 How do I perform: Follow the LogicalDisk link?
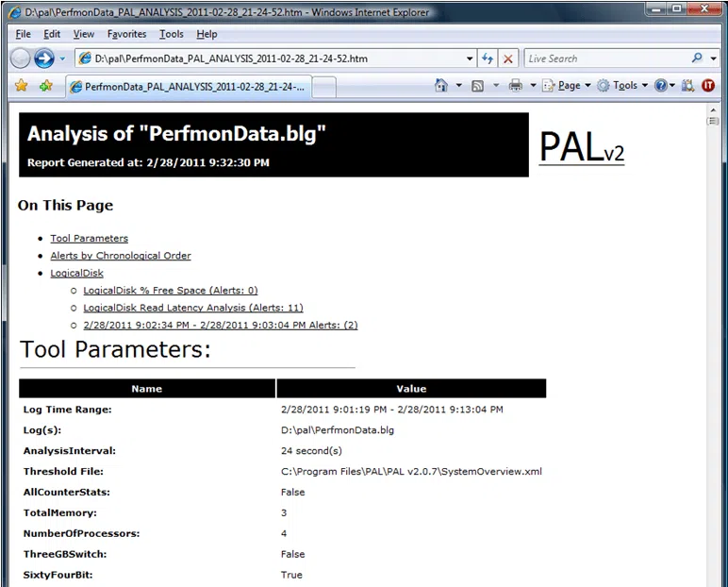click(x=77, y=273)
